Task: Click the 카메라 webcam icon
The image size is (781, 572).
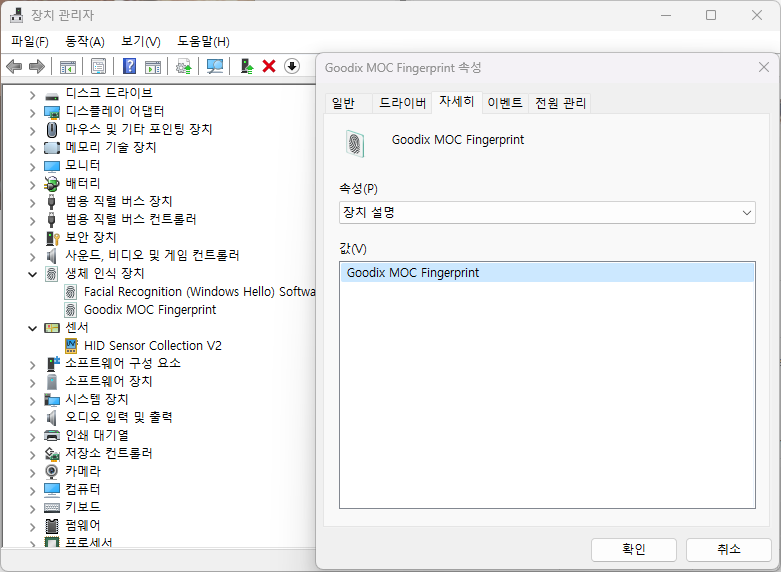Action: click(51, 471)
